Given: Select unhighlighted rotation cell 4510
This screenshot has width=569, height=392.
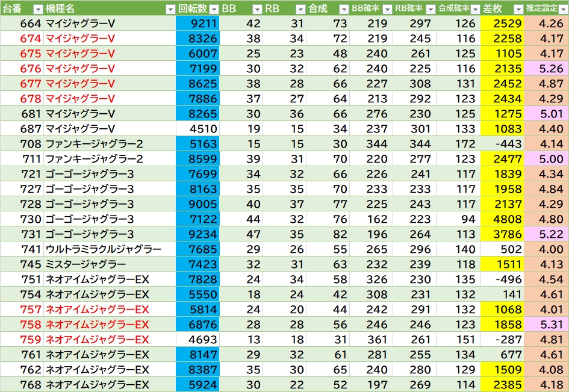Looking at the screenshot, I should pos(197,129).
